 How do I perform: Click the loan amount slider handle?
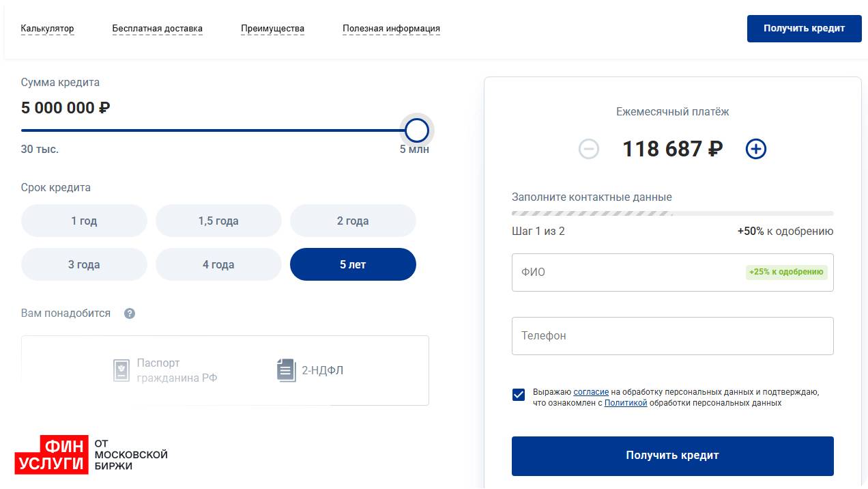416,130
